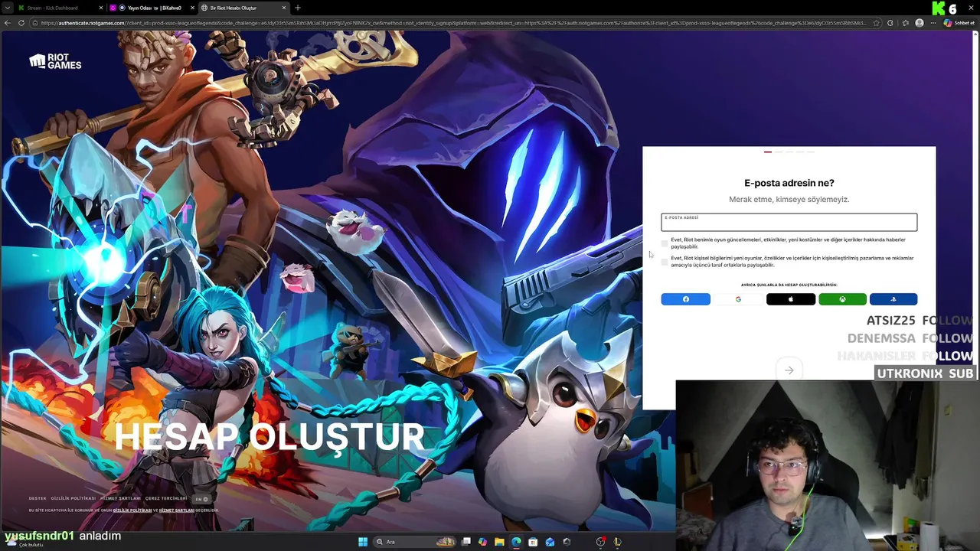Viewport: 980px width, 551px height.
Task: Click the Sohbet et button
Action: click(x=959, y=23)
